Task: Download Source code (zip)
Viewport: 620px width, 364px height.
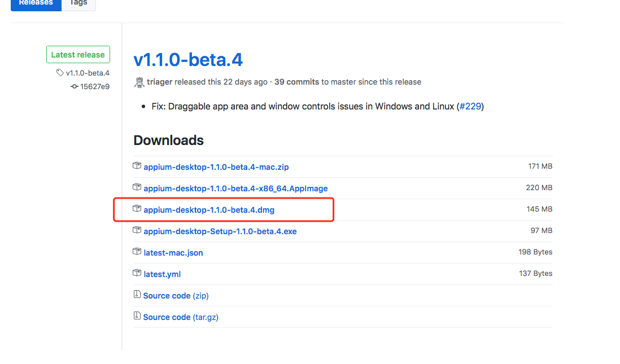Action: [176, 296]
